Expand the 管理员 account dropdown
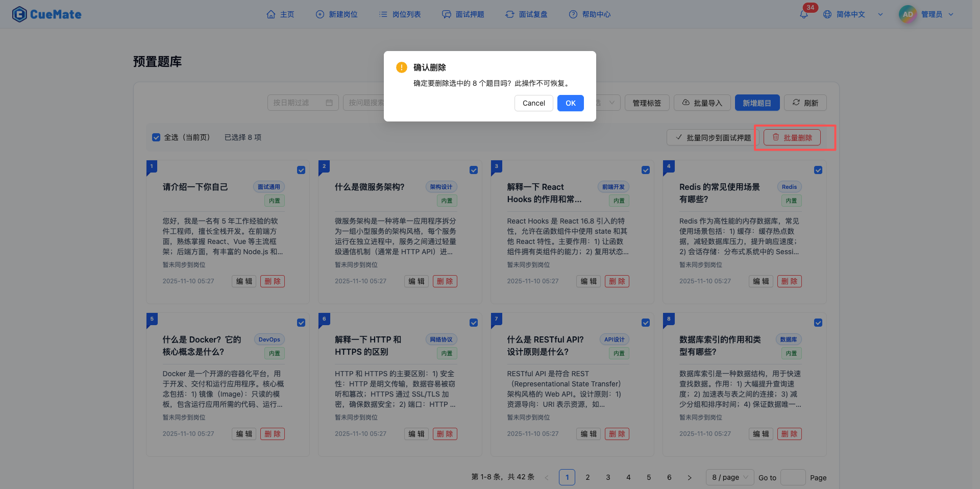The image size is (980, 489). pos(934,14)
